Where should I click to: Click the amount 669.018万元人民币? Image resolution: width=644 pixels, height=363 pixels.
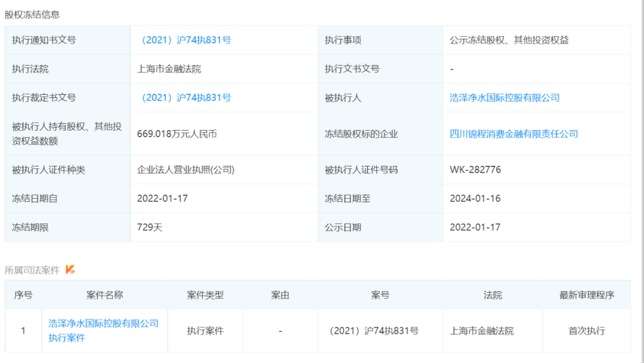[177, 134]
